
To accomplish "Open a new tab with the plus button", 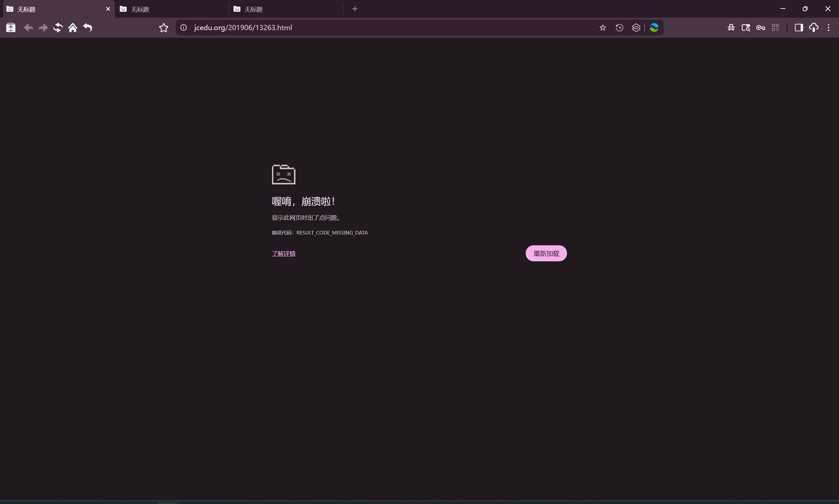I will [x=354, y=9].
